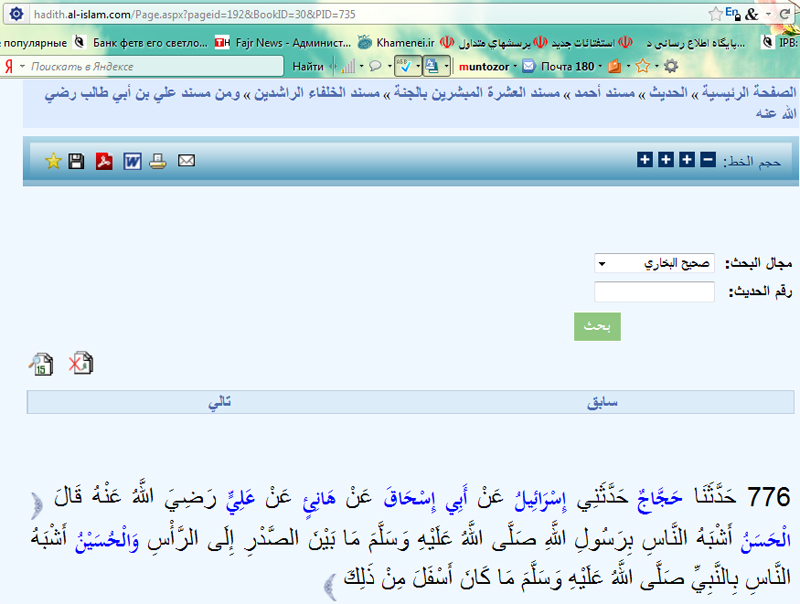Open الحديث breadcrumb link
The image size is (800, 604).
pyautogui.click(x=668, y=93)
